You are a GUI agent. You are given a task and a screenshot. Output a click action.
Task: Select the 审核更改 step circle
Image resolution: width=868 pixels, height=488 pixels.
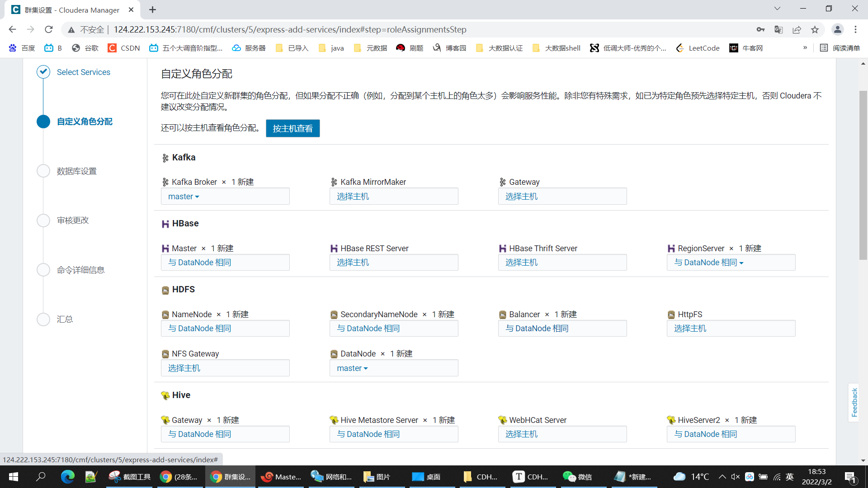point(43,221)
